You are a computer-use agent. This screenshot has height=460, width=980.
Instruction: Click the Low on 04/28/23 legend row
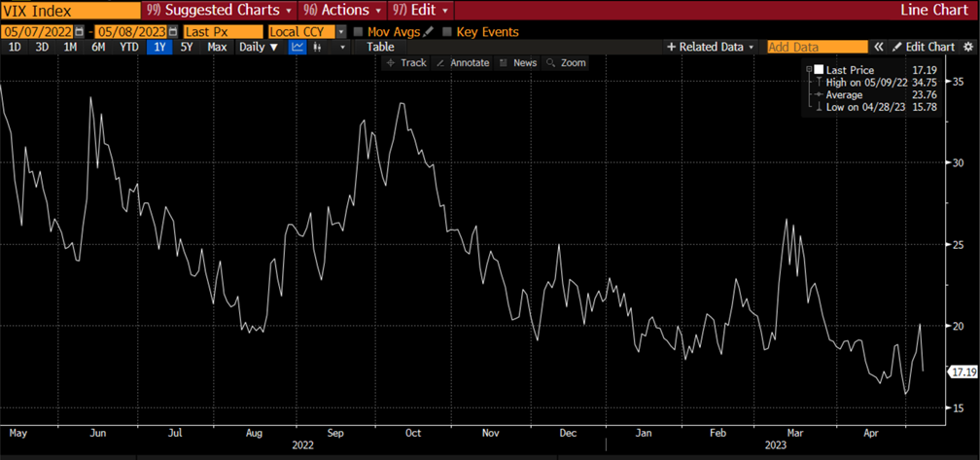coord(874,107)
